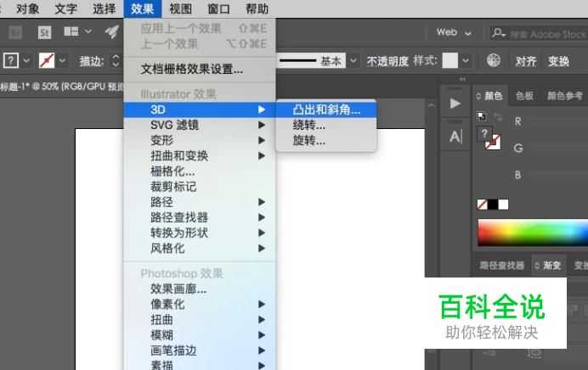The width and height of the screenshot is (588, 370).
Task: Open the 文字 menu
Action: point(65,8)
